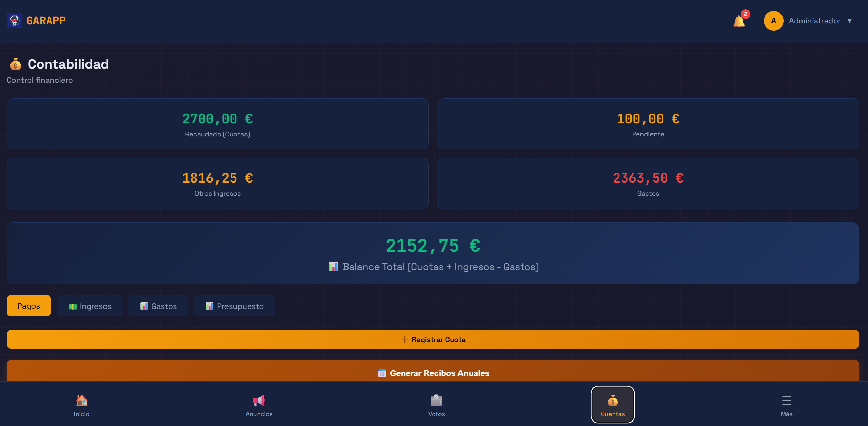Click the Balance Total card
Image resolution: width=868 pixels, height=426 pixels.
tap(433, 253)
